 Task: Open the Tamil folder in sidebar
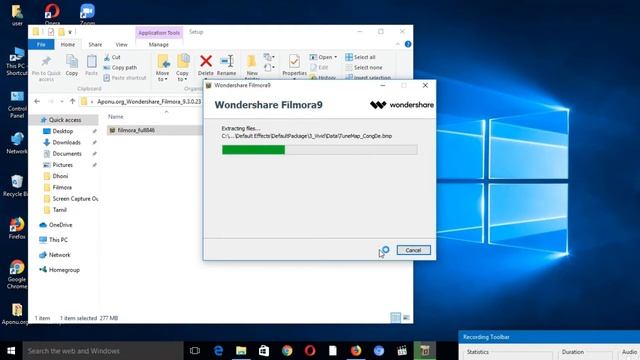(59, 210)
